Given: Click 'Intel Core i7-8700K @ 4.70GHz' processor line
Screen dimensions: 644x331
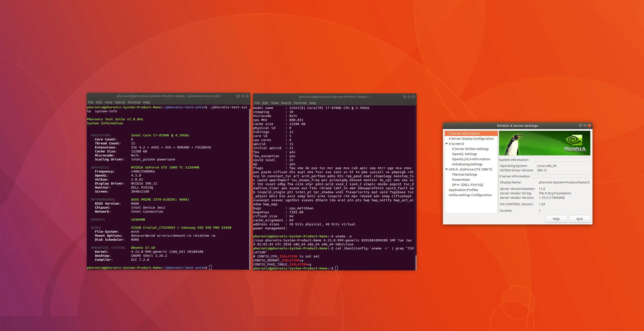Looking at the screenshot, I should coord(160,135).
